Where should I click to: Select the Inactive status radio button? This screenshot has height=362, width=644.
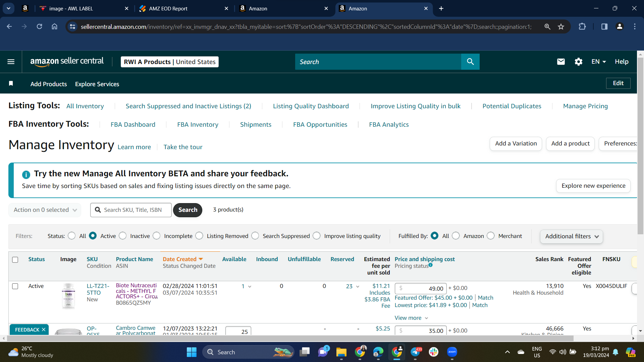tap(123, 236)
